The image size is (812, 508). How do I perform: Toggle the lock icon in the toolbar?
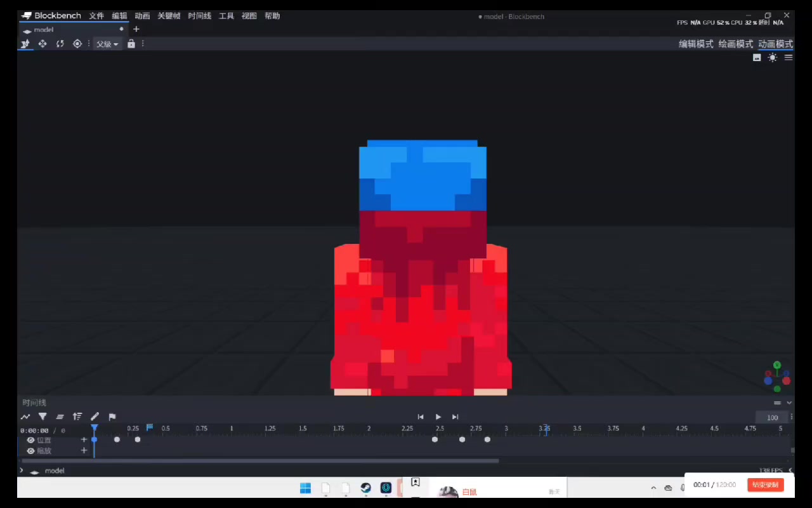click(x=131, y=44)
